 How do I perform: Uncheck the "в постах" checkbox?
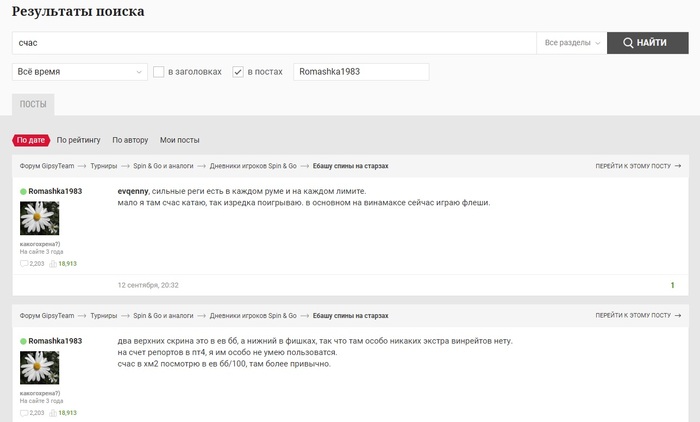pyautogui.click(x=238, y=72)
